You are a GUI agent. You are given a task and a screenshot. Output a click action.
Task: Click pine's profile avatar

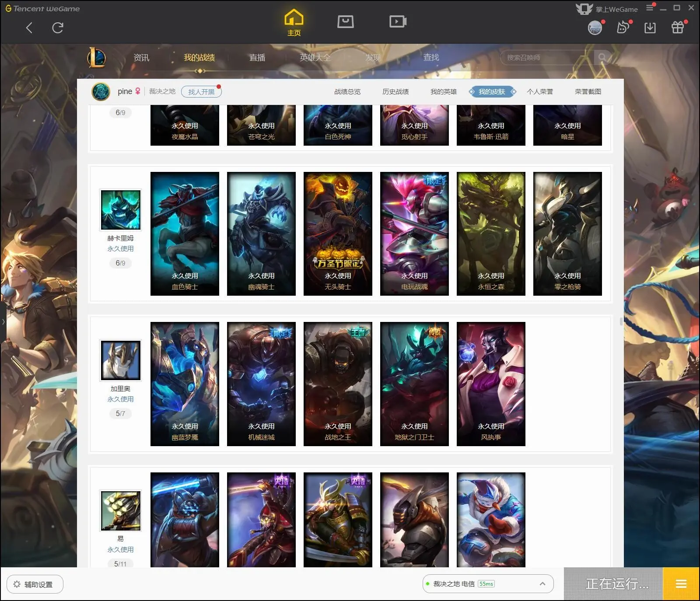tap(101, 92)
